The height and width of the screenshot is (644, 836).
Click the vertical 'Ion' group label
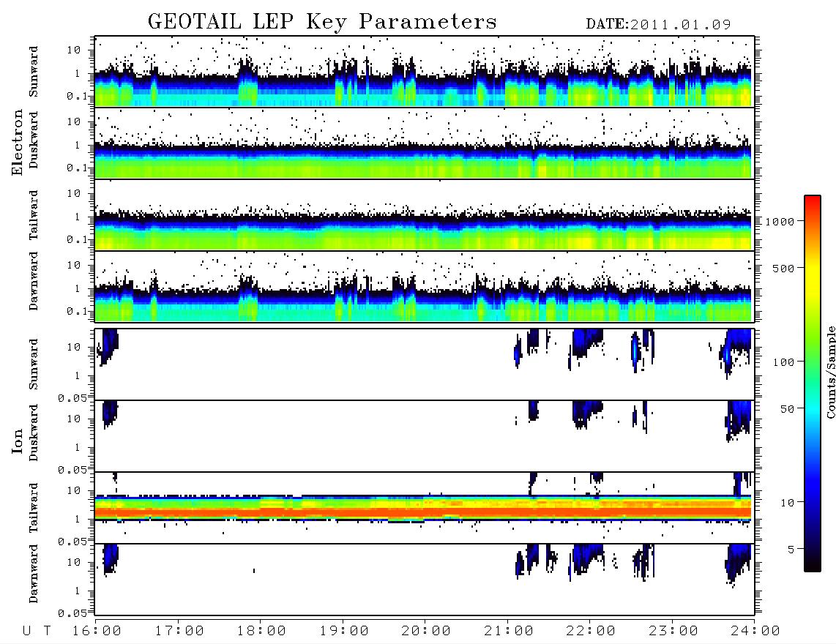18,441
